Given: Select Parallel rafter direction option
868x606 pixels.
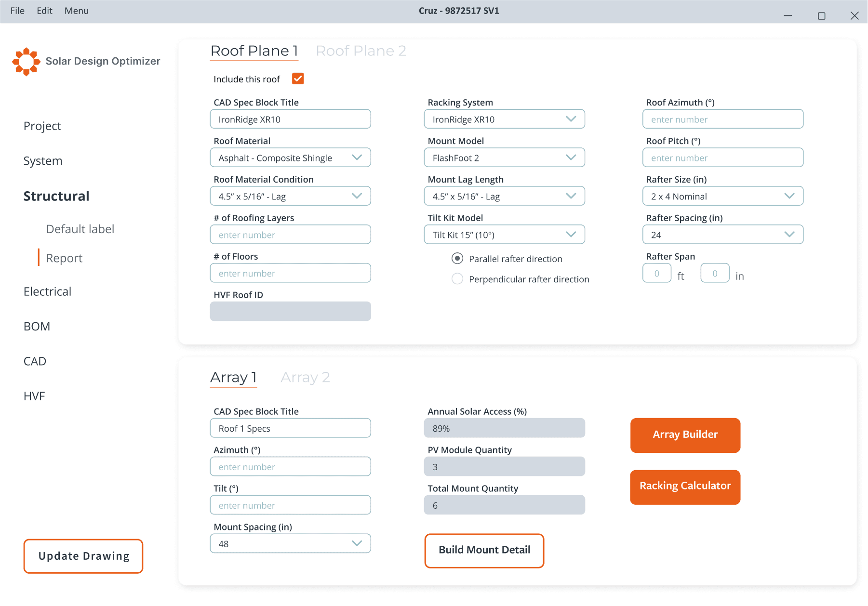Looking at the screenshot, I should point(457,259).
